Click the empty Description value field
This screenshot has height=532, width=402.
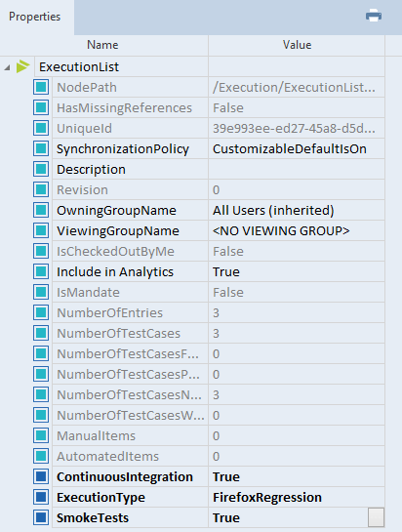tap(297, 169)
